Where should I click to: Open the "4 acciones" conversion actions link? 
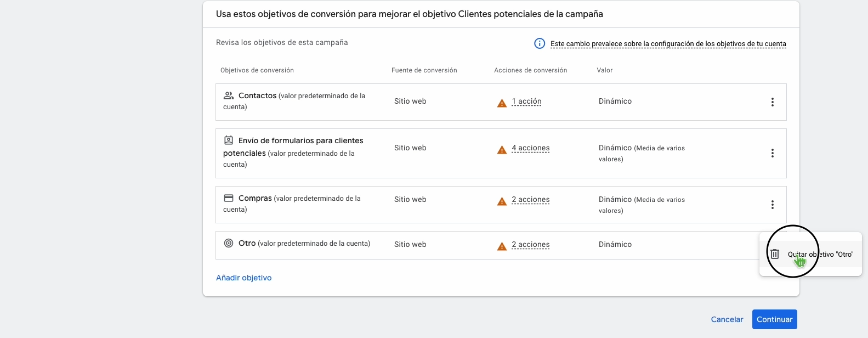(x=530, y=148)
